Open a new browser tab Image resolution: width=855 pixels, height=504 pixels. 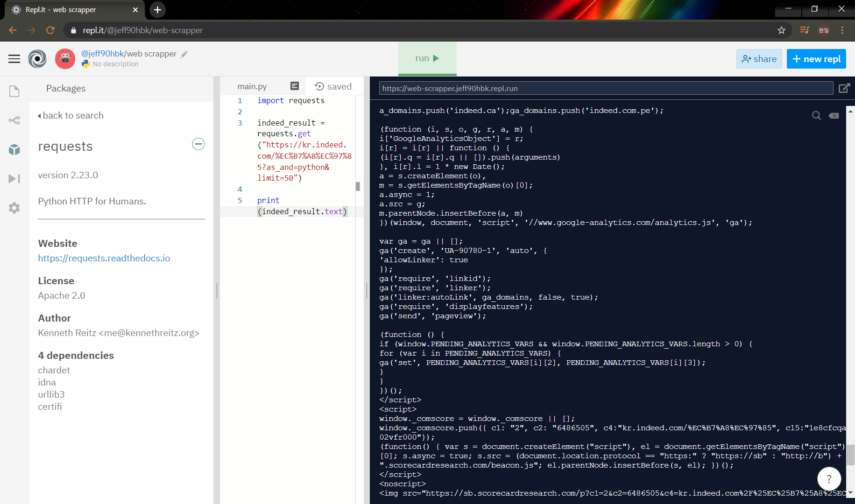click(158, 10)
